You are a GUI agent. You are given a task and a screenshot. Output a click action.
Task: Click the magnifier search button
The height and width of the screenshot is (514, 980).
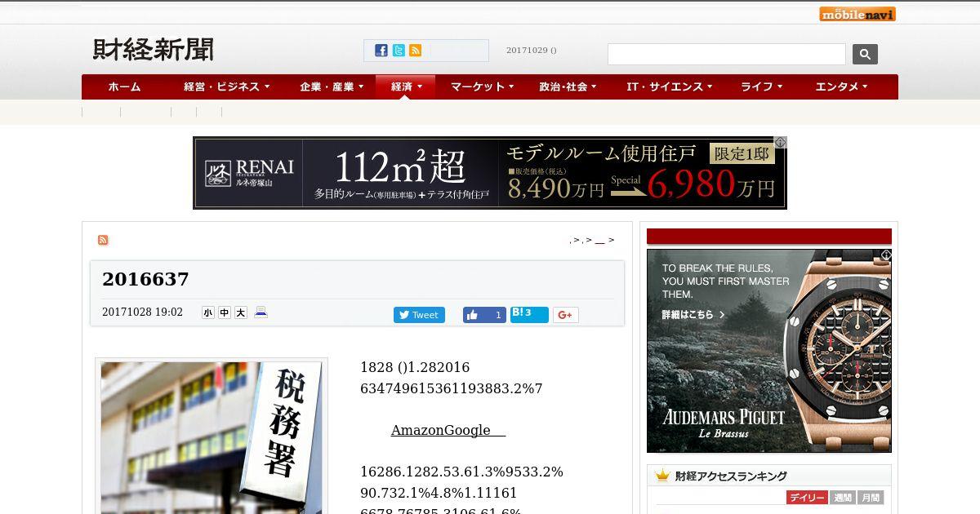(865, 54)
